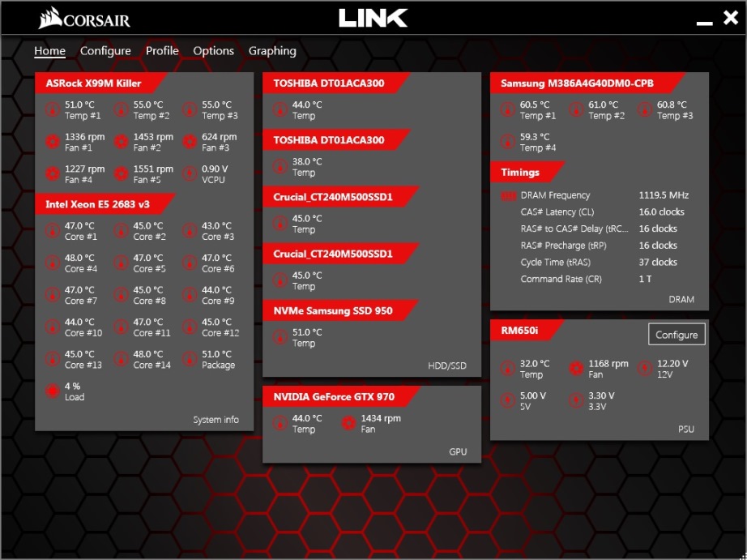Click the Core #14 thermometer icon
747x560 pixels.
click(121, 359)
